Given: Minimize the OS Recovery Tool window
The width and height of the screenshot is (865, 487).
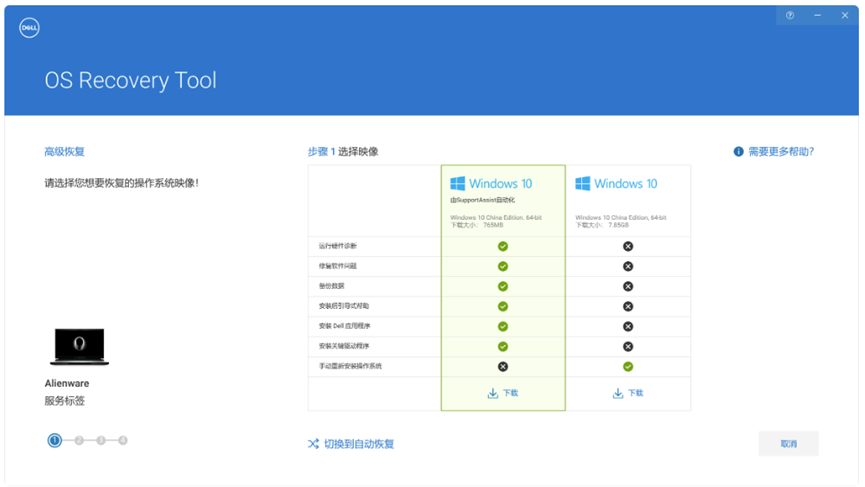Looking at the screenshot, I should (x=818, y=15).
